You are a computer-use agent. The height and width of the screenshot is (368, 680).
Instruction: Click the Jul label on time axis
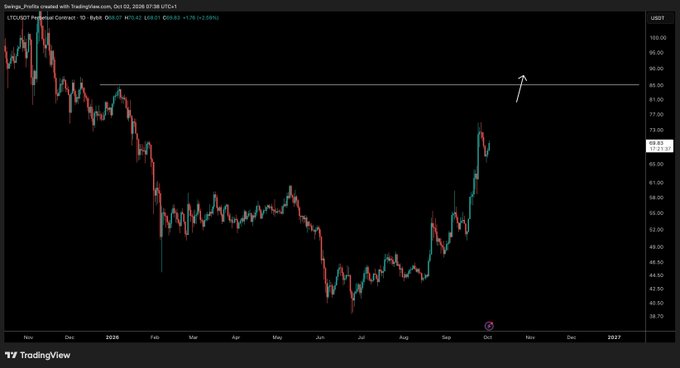point(361,337)
